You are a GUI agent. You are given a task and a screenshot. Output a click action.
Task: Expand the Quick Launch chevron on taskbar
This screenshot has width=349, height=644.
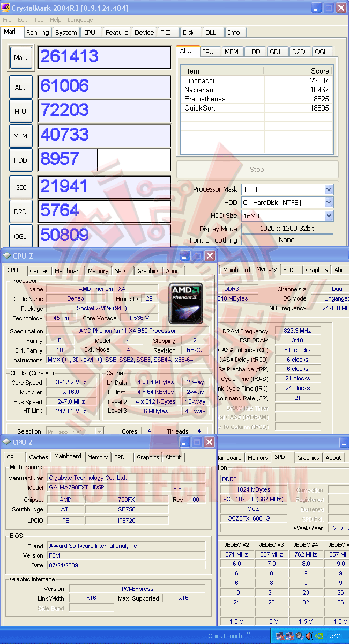(x=249, y=634)
